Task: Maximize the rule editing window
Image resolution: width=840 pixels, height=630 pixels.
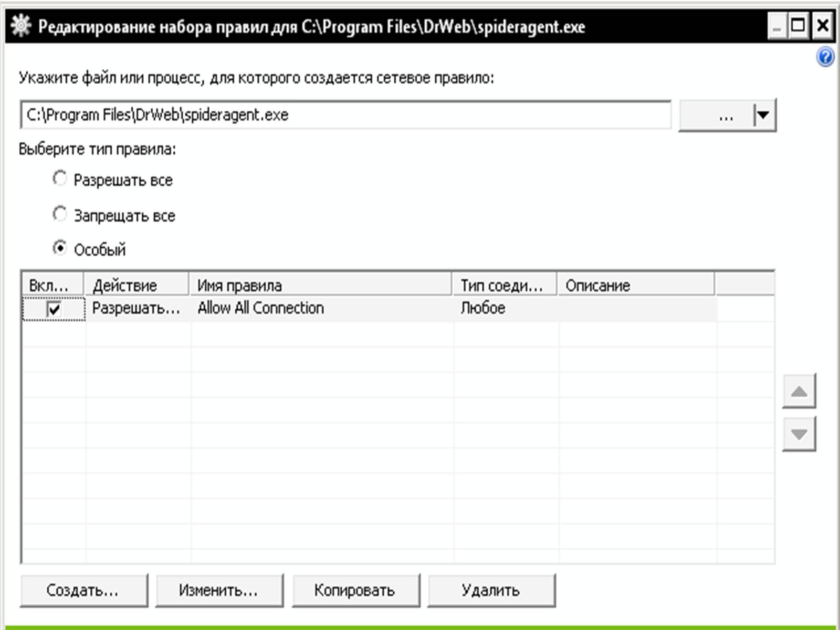Action: [x=799, y=26]
